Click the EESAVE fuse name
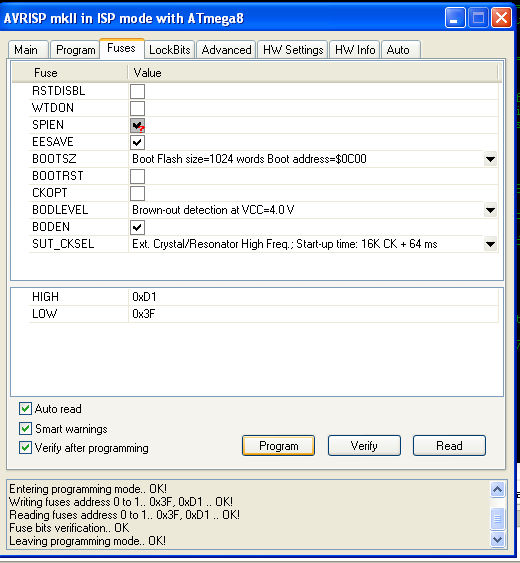The width and height of the screenshot is (520, 563). pos(52,142)
